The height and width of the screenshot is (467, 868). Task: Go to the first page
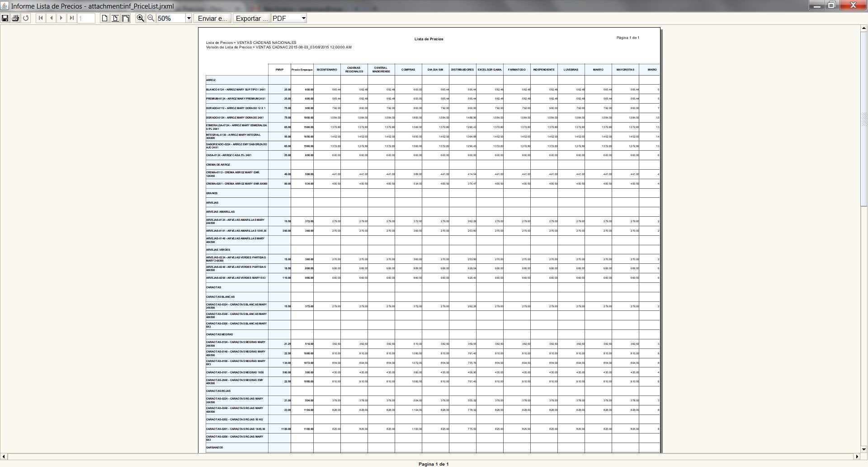[41, 18]
